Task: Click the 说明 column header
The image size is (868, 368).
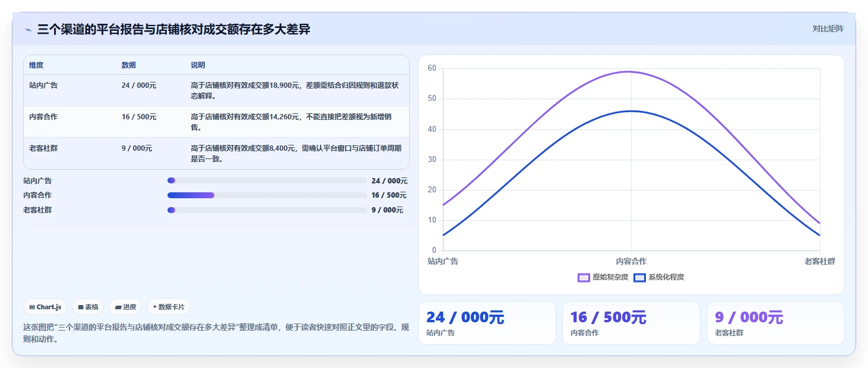Action: [198, 65]
